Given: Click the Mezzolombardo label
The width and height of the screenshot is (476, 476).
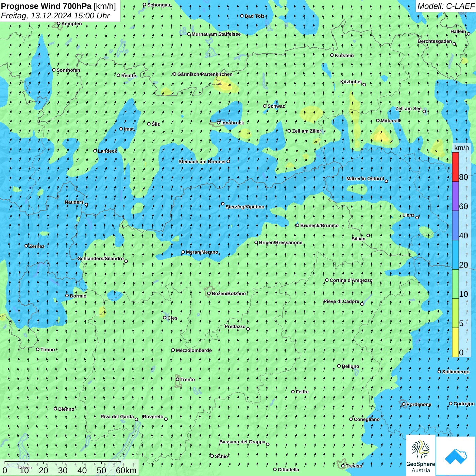Looking at the screenshot, I should click(194, 350).
